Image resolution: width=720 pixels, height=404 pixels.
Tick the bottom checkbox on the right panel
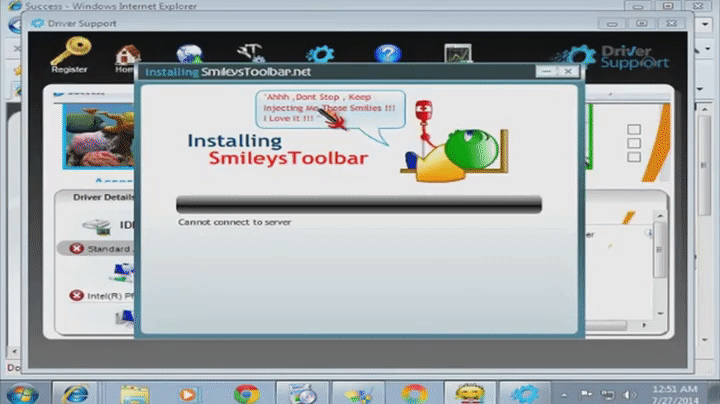coord(632,159)
